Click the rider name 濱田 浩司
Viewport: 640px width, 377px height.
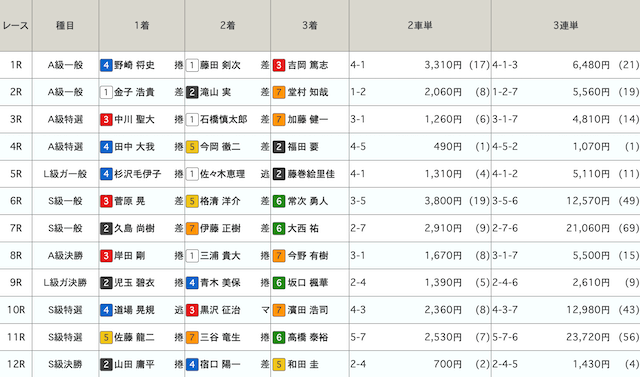308,310
